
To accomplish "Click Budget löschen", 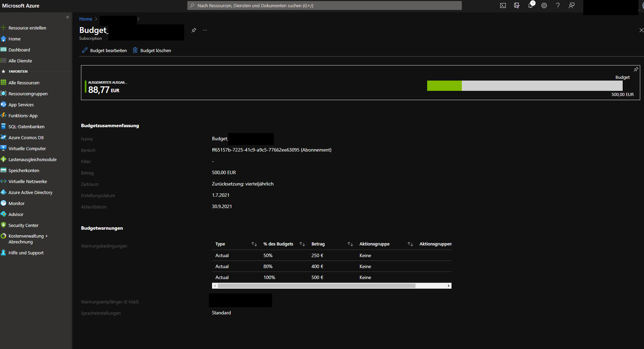I will 152,50.
